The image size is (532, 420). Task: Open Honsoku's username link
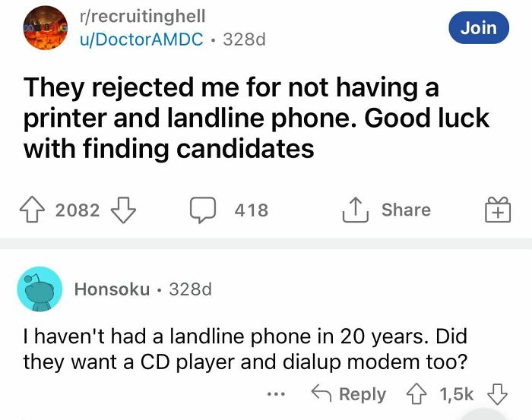112,289
